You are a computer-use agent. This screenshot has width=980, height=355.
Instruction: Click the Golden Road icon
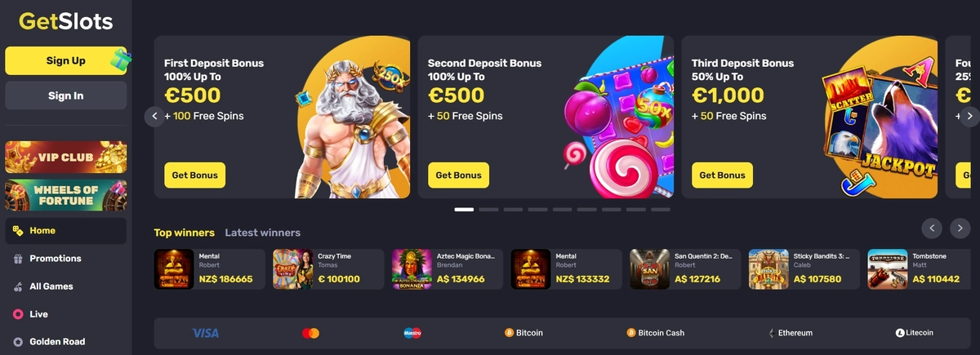point(18,342)
